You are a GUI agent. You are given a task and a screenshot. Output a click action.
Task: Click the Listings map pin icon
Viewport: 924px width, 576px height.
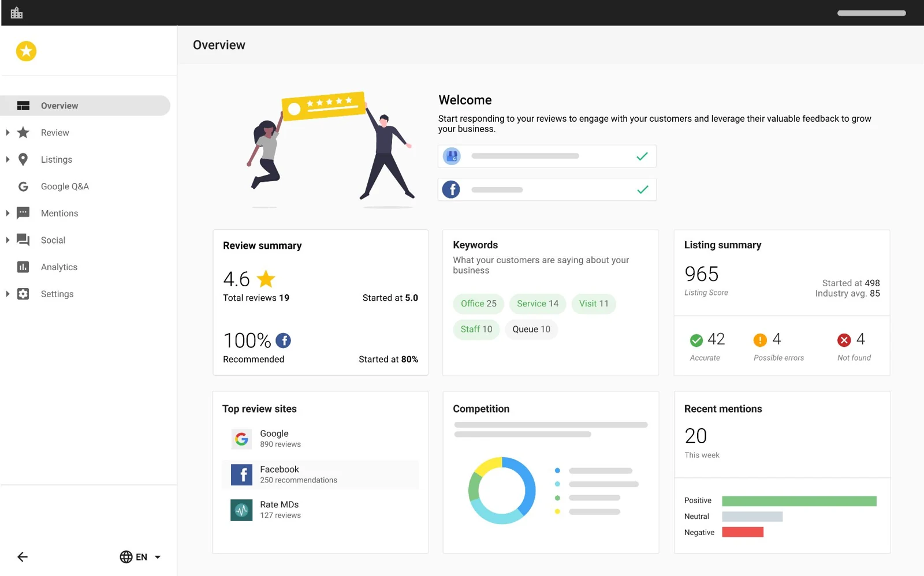point(23,159)
